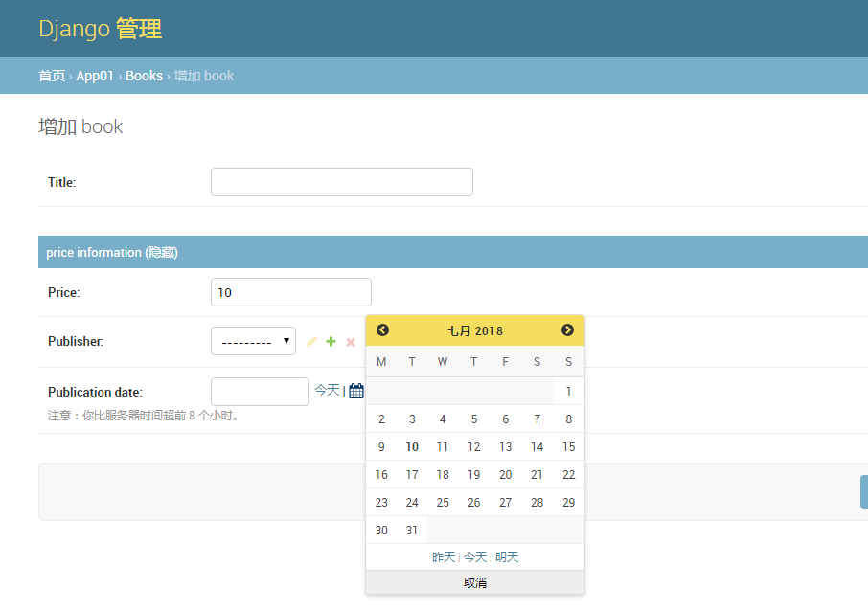
Task: Pick day 27 in the calendar
Action: coord(506,502)
